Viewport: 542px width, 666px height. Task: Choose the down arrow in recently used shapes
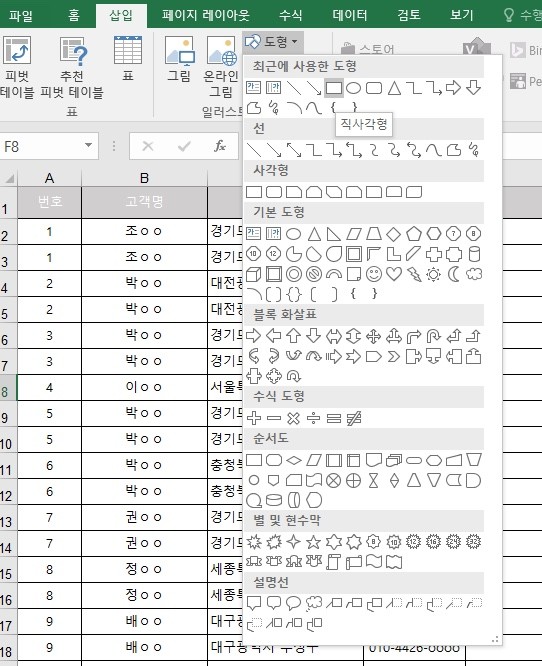point(473,88)
